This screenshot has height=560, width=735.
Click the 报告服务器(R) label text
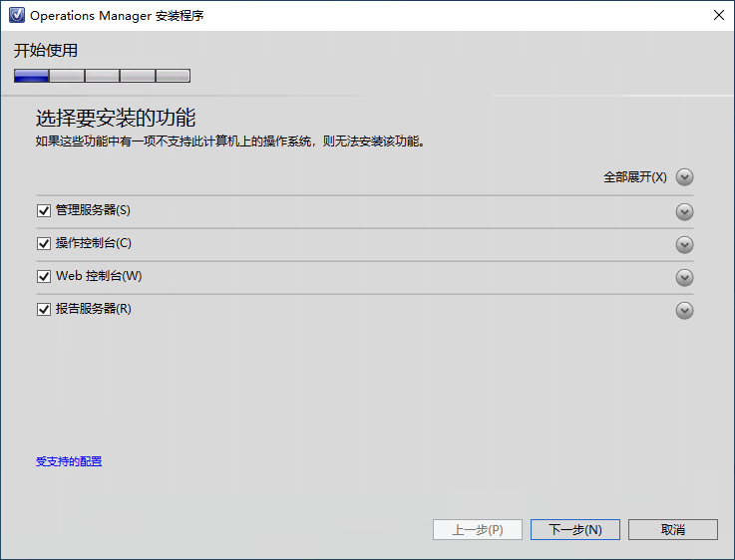coord(94,309)
